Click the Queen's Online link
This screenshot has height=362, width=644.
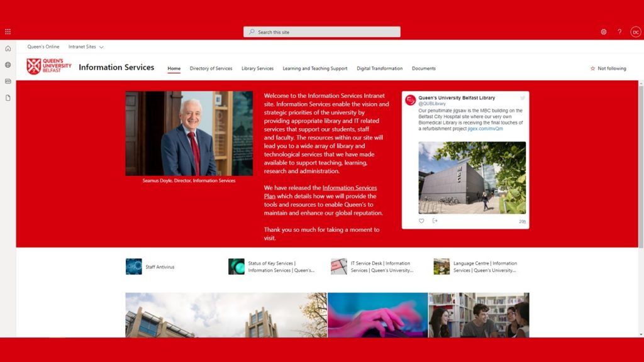coord(43,47)
